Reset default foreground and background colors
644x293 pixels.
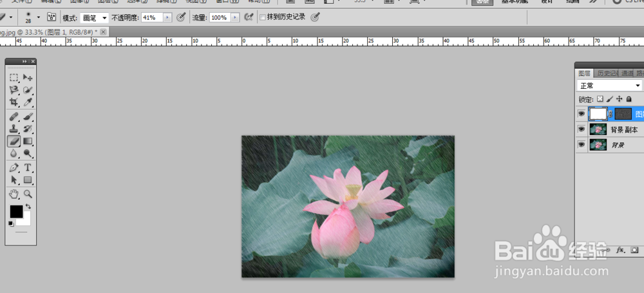tap(11, 223)
